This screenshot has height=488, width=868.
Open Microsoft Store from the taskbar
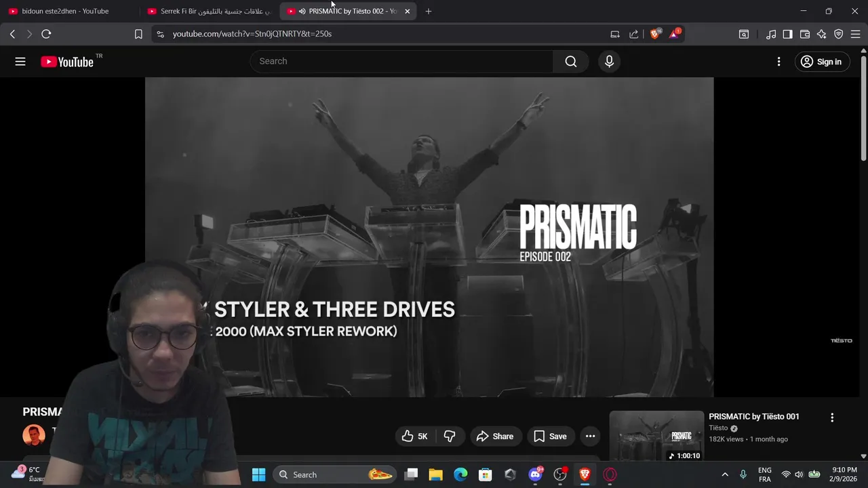pyautogui.click(x=485, y=474)
